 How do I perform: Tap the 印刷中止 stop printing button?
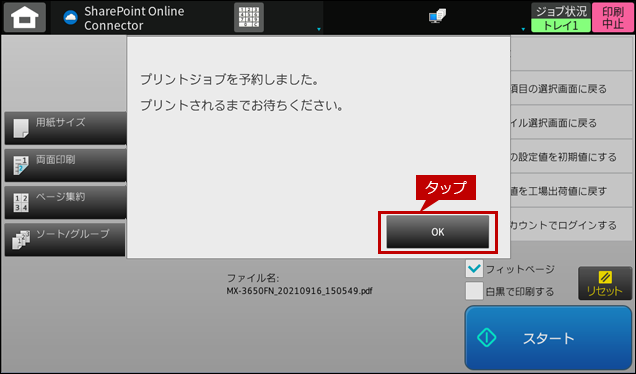(612, 17)
